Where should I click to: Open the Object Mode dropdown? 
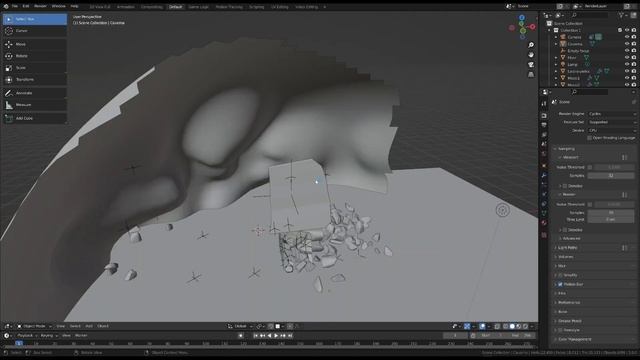(34, 326)
